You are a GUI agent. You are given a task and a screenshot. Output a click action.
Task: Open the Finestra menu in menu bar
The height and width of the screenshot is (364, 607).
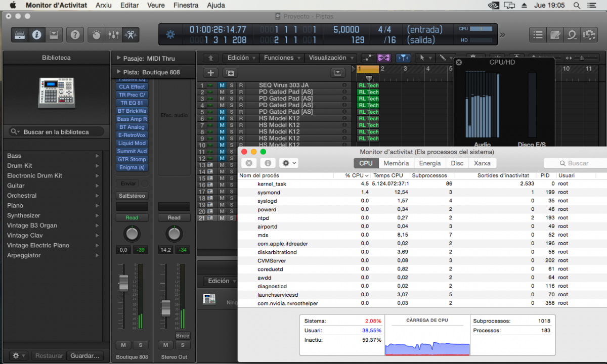click(x=186, y=5)
